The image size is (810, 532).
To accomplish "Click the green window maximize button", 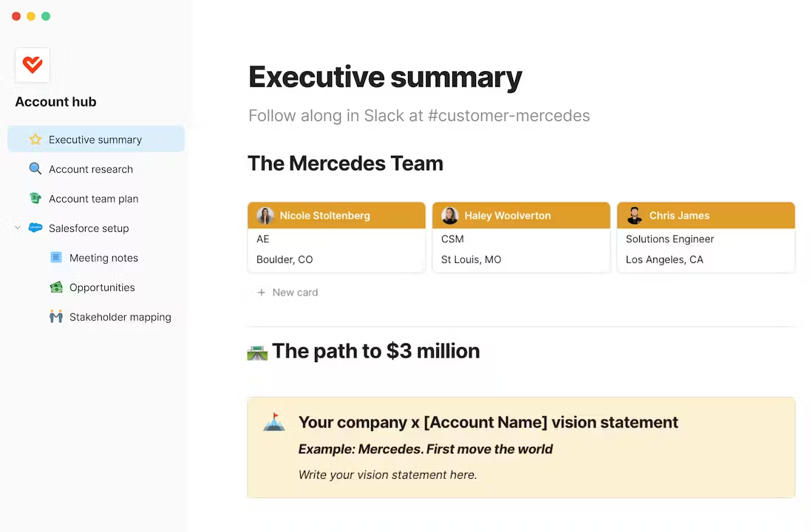I will [46, 16].
